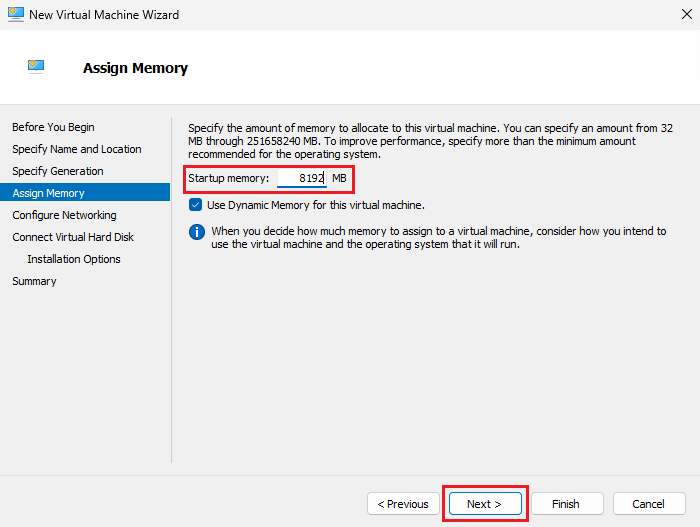Click the Assign Memory header icon
The image size is (700, 527).
[36, 68]
